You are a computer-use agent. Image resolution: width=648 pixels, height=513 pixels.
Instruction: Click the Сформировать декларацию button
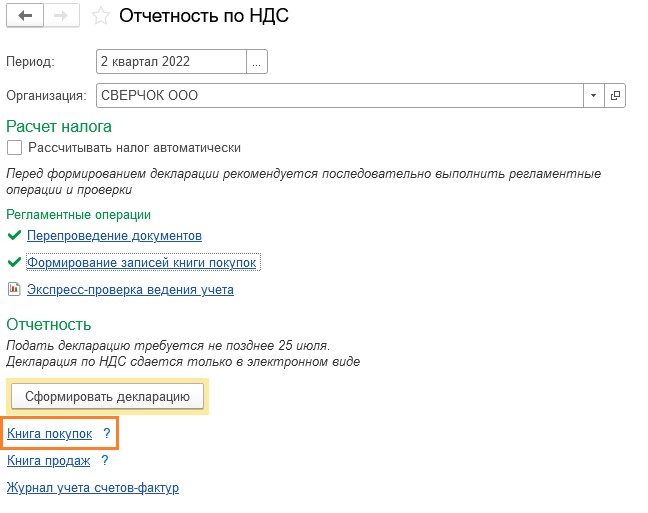pos(107,396)
